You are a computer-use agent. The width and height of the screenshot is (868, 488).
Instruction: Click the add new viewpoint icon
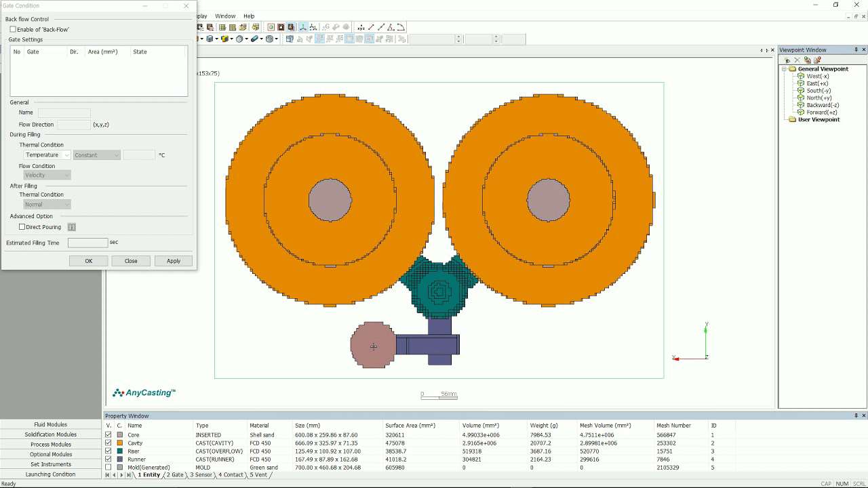(787, 60)
